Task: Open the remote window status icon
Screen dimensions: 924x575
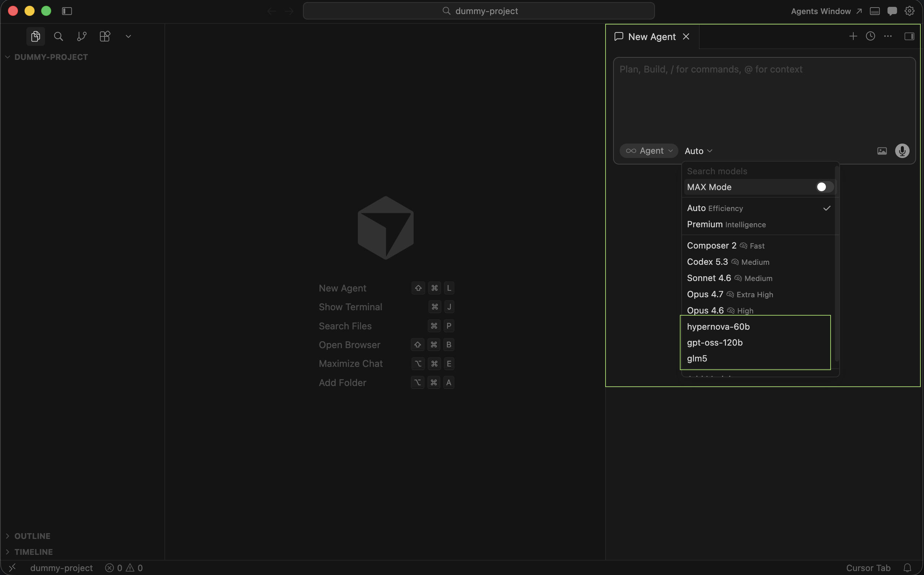Action: pyautogui.click(x=12, y=568)
